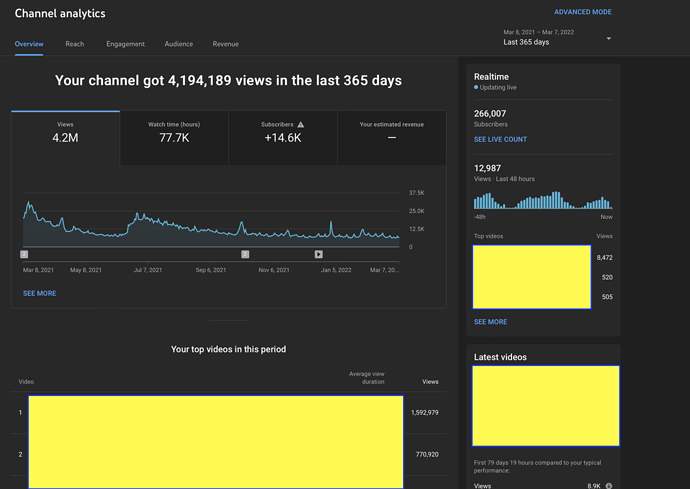Click See Live Count link

(x=500, y=139)
